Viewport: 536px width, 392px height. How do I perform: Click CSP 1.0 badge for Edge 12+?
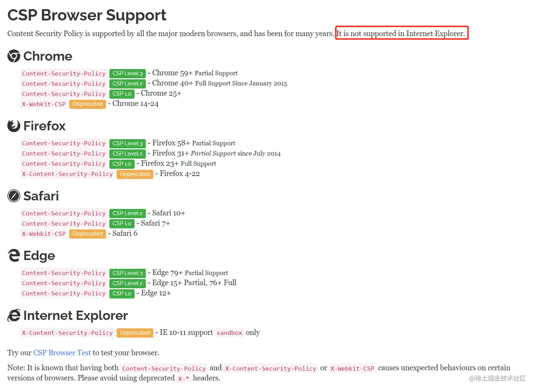122,294
